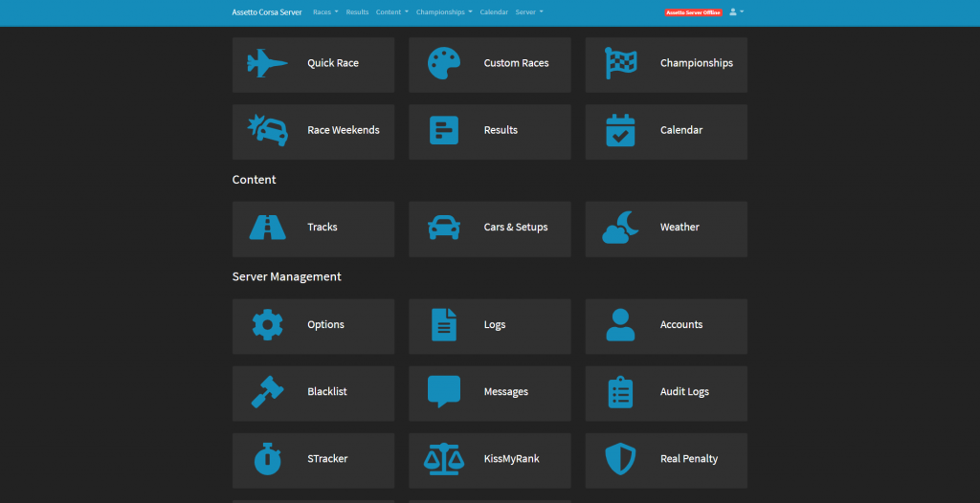
Task: Click the calendar check icon
Action: [x=620, y=130]
